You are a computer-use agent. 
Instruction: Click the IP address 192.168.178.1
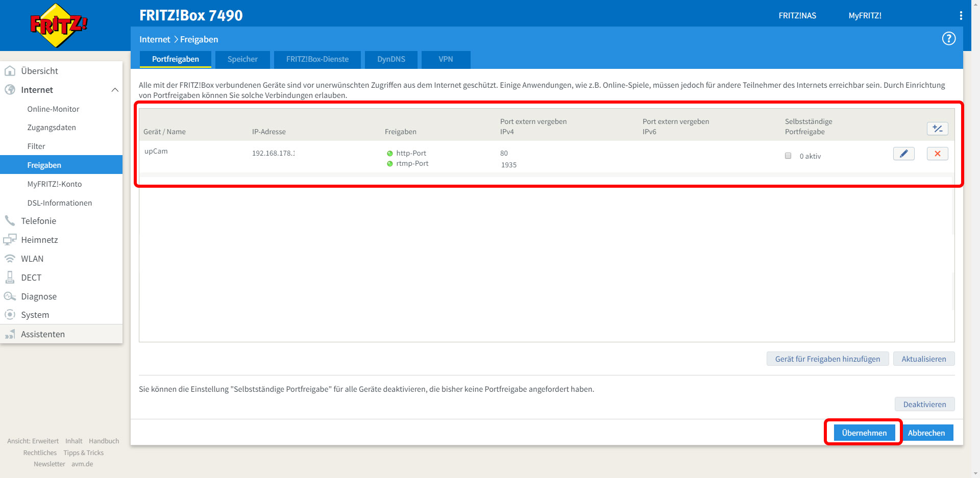273,153
